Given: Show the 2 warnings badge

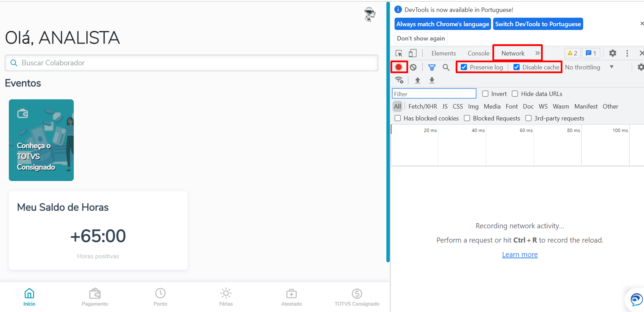Looking at the screenshot, I should coord(573,53).
